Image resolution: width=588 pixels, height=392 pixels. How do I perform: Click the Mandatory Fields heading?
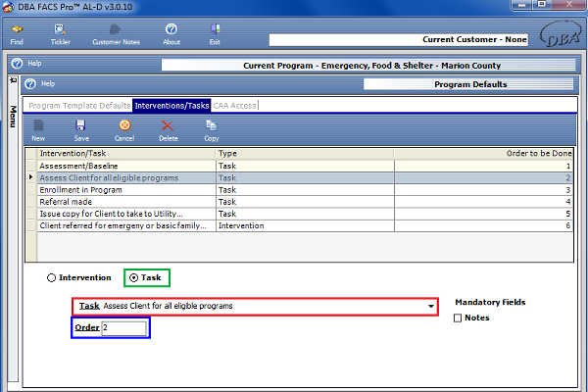(x=490, y=303)
